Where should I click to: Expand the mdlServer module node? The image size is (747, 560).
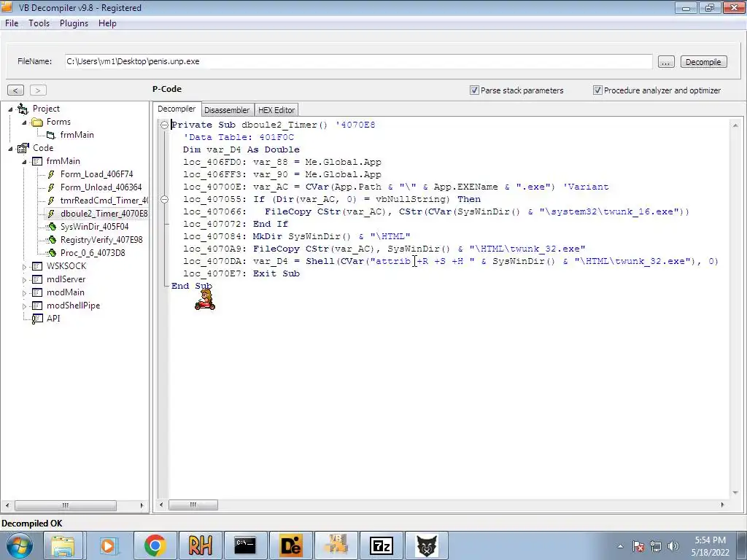point(24,280)
